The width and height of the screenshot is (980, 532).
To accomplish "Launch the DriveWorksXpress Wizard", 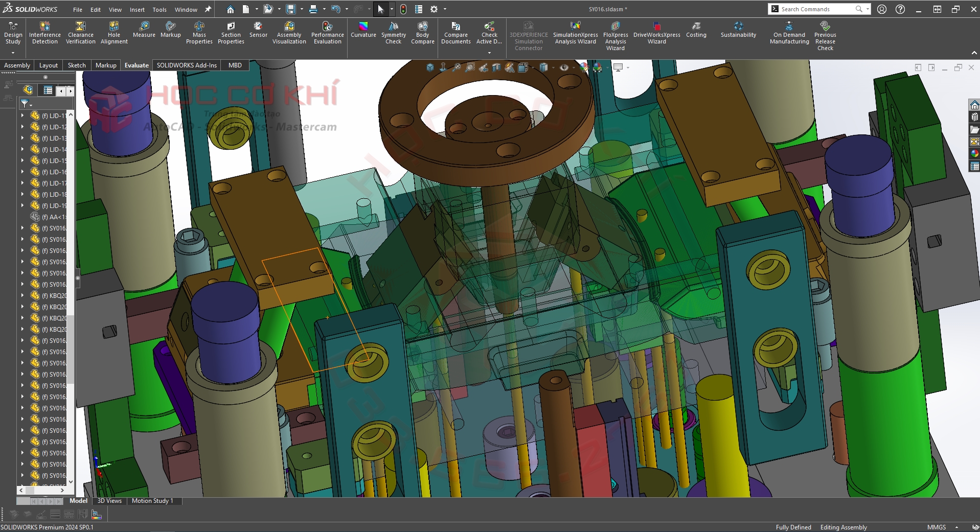I will [657, 33].
